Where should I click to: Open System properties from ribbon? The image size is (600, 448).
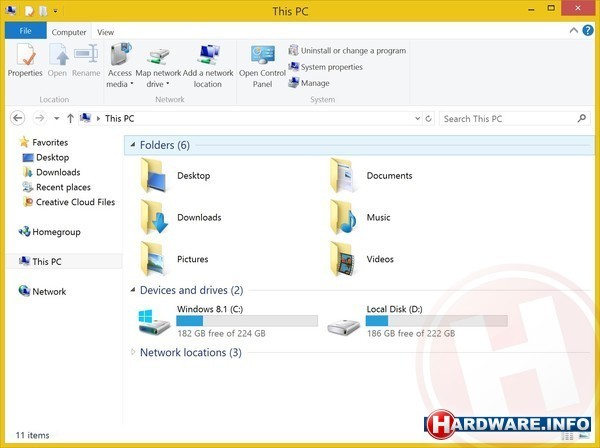coord(326,67)
